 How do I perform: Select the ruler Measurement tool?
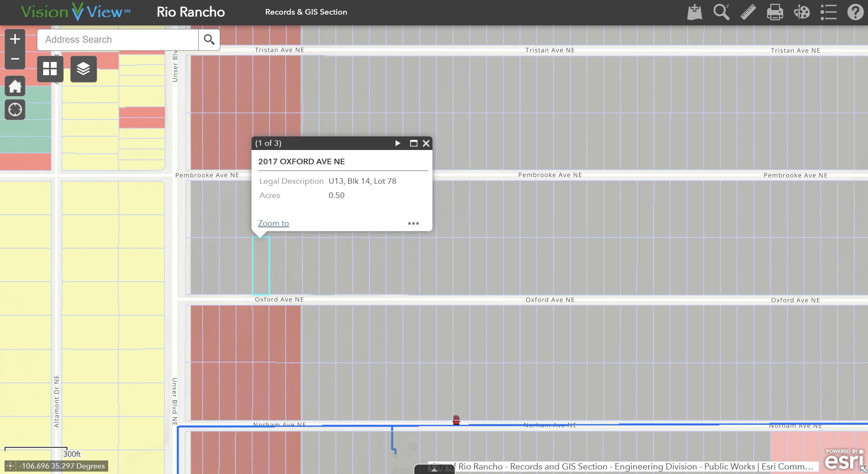pos(748,12)
